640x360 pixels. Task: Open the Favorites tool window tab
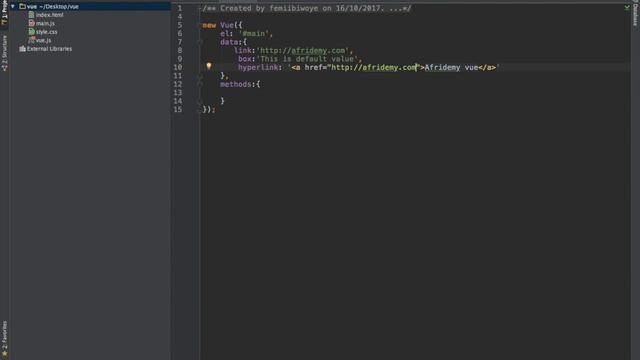point(4,338)
